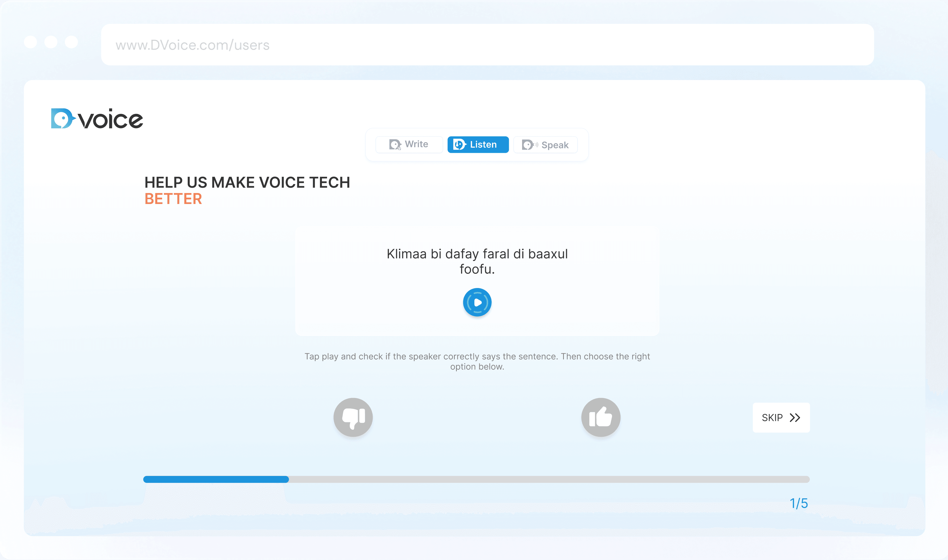The width and height of the screenshot is (948, 560).
Task: Click the task progress bar
Action: pyautogui.click(x=476, y=479)
